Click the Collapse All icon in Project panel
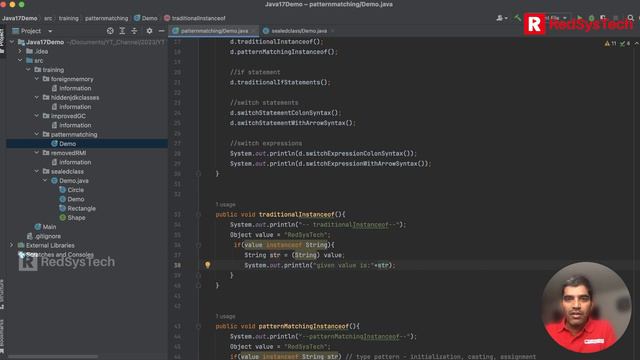Screen dimensions: 640x360 click(134, 31)
